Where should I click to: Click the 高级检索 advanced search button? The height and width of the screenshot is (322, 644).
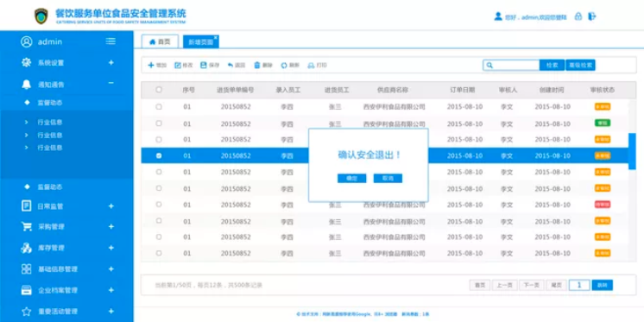(580, 65)
